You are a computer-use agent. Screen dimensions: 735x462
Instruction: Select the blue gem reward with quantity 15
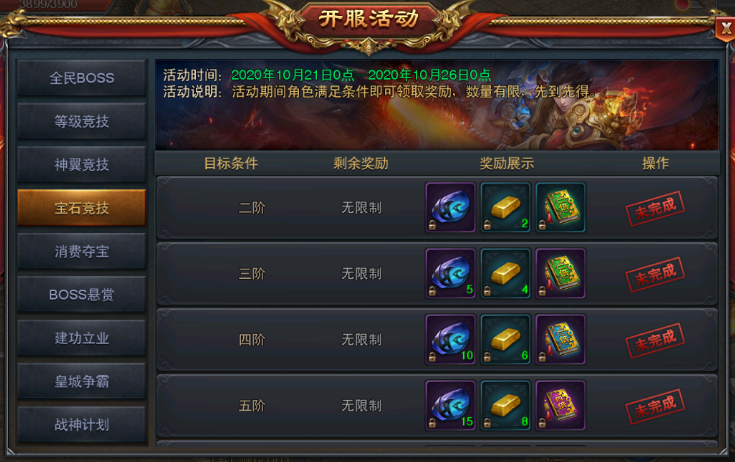tap(450, 405)
